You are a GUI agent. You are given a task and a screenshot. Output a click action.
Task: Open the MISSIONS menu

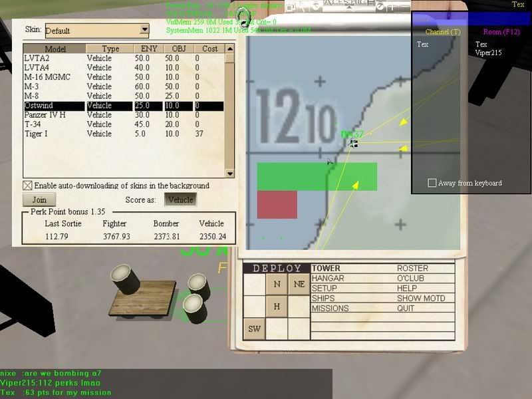(330, 309)
